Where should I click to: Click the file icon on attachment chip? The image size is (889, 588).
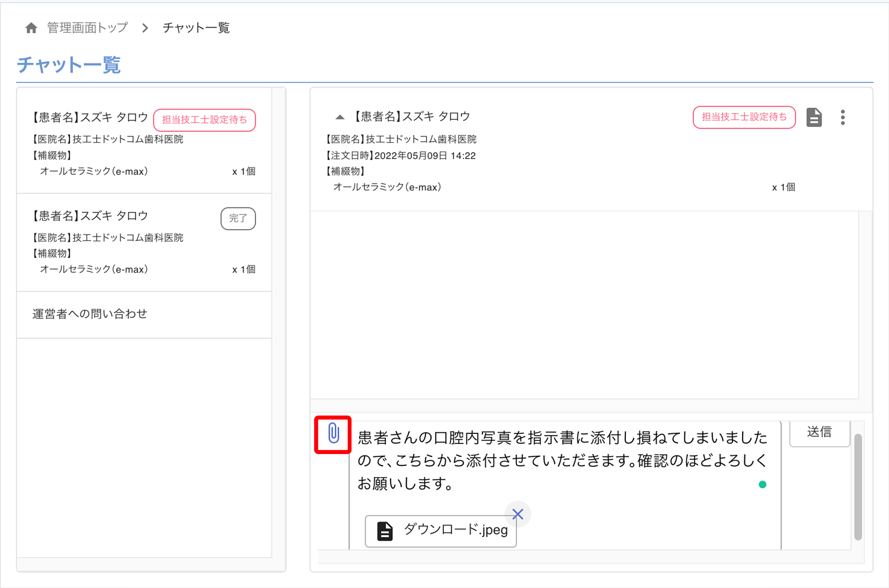click(x=385, y=531)
